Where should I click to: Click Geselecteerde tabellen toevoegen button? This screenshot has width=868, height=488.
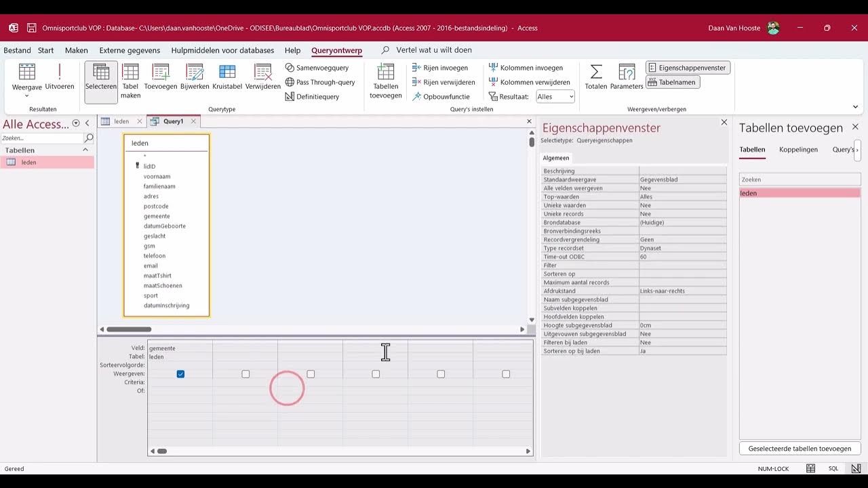(x=800, y=449)
